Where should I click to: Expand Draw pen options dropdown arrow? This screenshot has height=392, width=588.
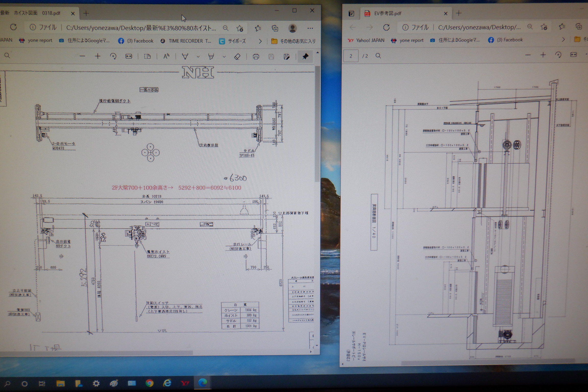point(198,57)
